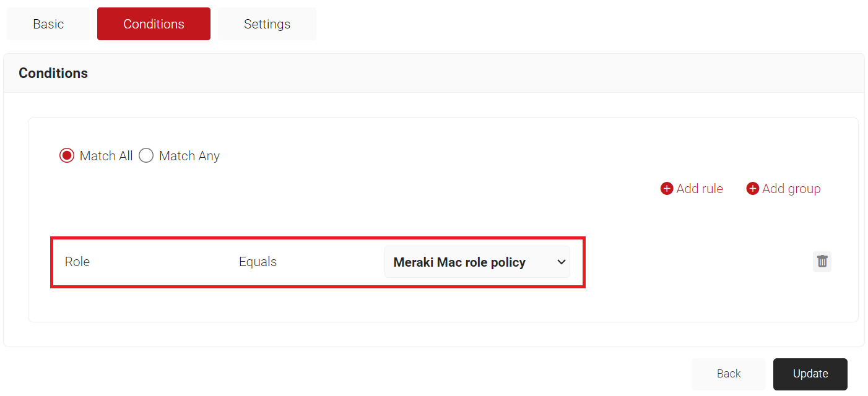The height and width of the screenshot is (396, 868).
Task: Click the Add group link
Action: pyautogui.click(x=791, y=189)
